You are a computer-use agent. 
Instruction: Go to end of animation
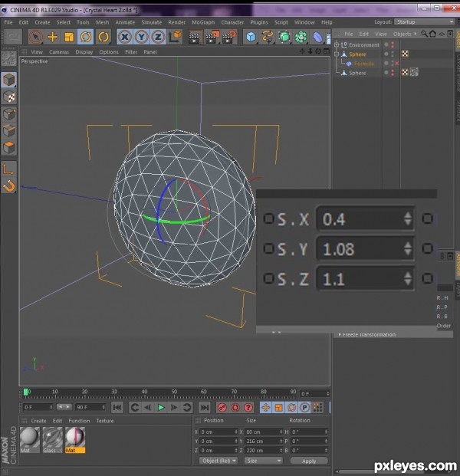pyautogui.click(x=205, y=408)
